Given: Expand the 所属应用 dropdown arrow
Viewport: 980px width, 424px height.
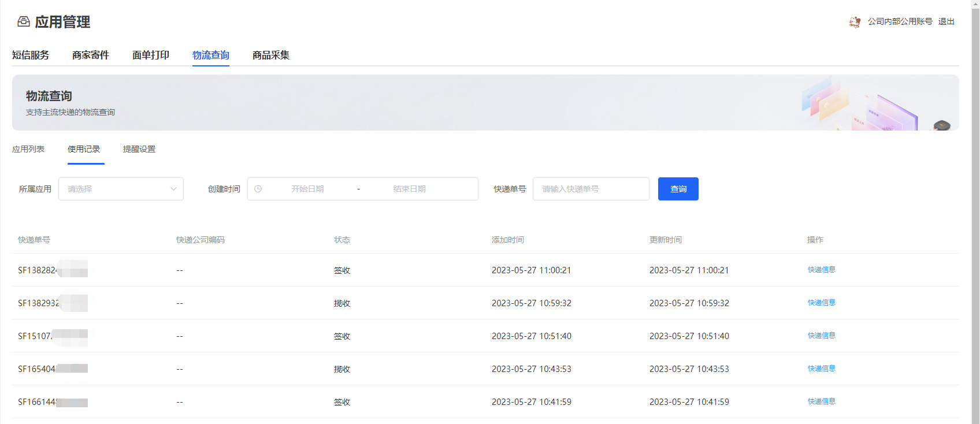Looking at the screenshot, I should click(173, 189).
